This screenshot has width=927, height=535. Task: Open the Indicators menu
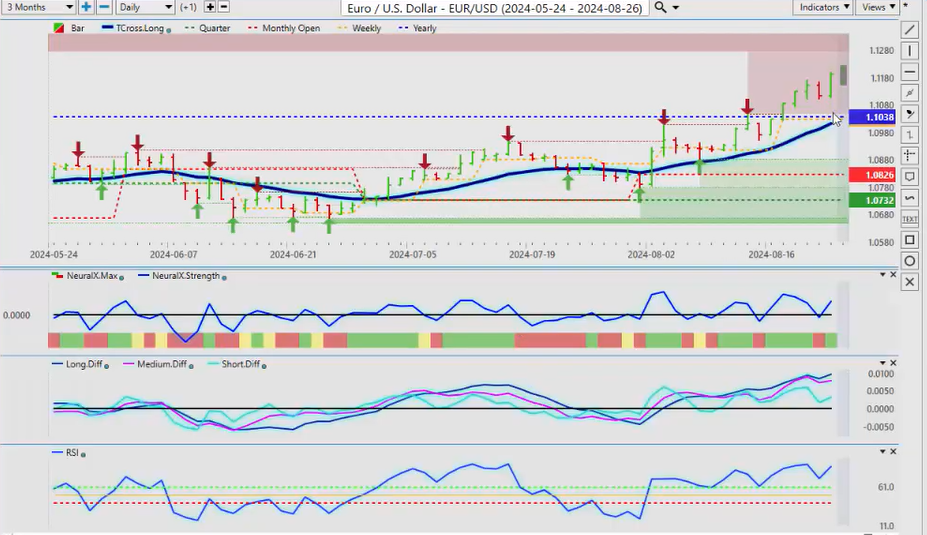pos(824,7)
